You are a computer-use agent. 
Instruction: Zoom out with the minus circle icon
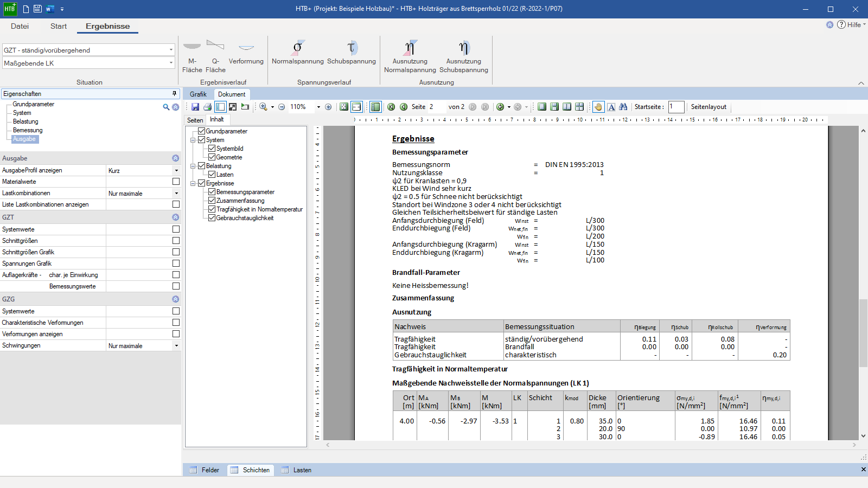click(282, 107)
